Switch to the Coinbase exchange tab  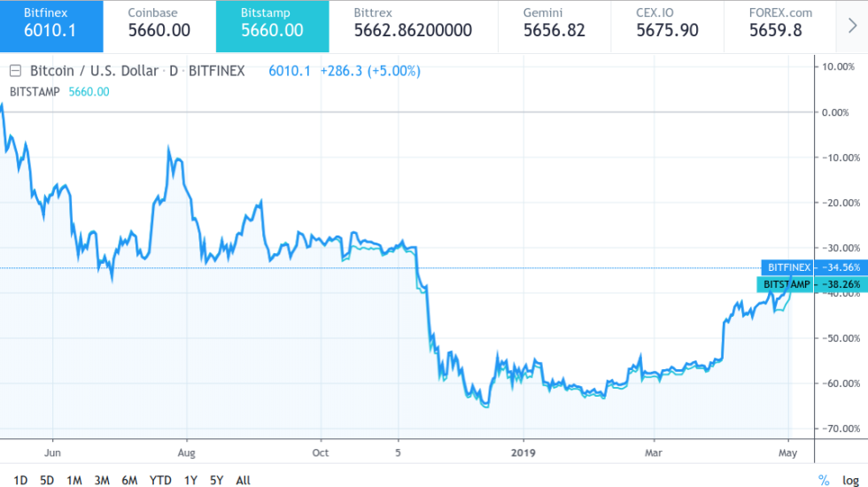[x=159, y=27]
